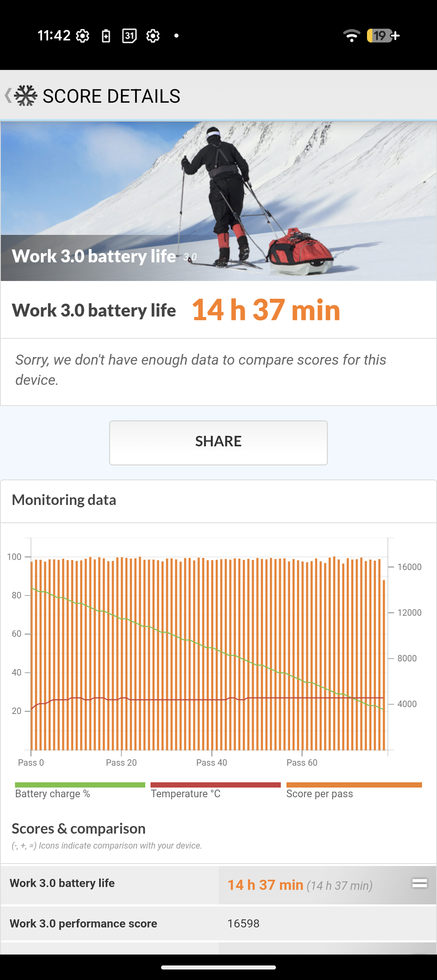Tap the equals comparison icon in battery row
The height and width of the screenshot is (980, 437).
420,883
